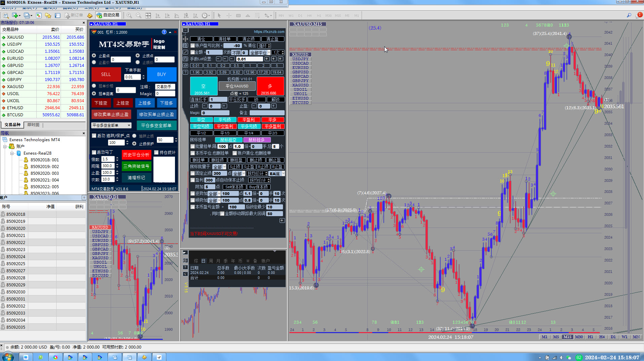Viewport: 644px width, 361px height.
Task: Open the 按均价计 selector beside 固定止损
Action: point(257,173)
